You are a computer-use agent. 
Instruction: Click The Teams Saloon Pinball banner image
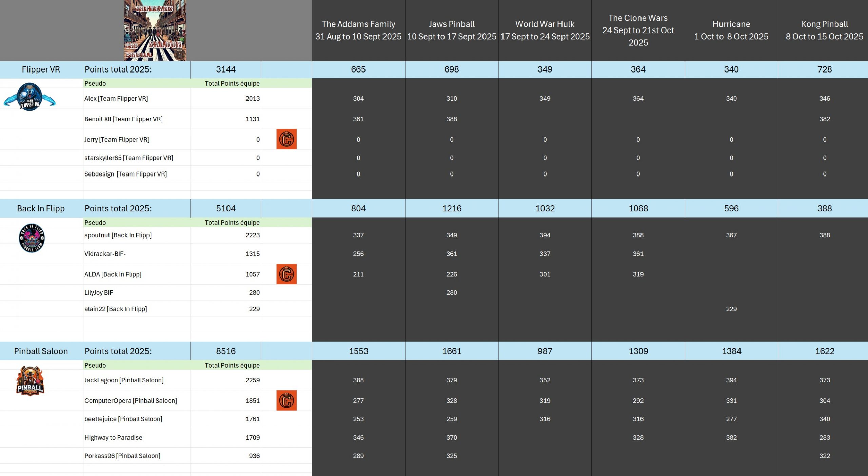coord(155,30)
